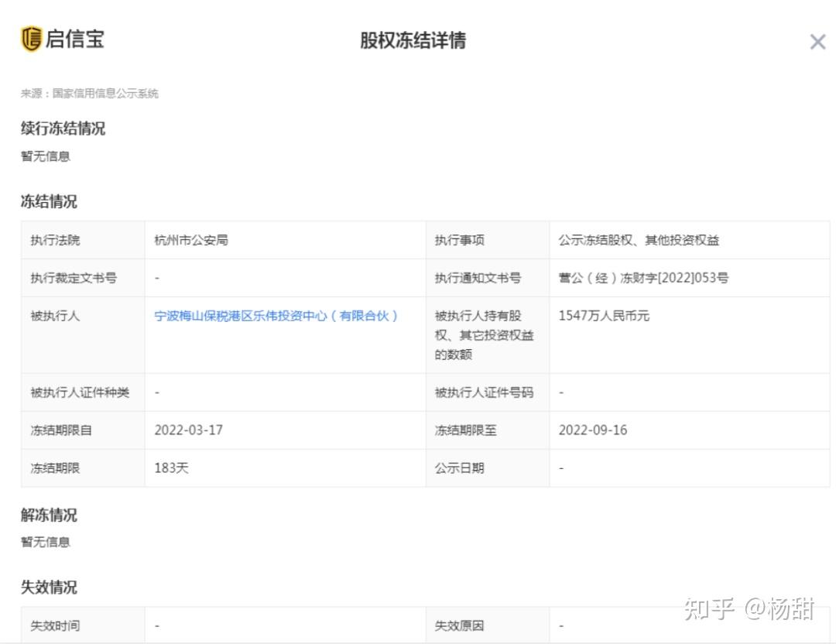Click the 被执行人持有股权 amount label
This screenshot has width=836, height=644.
point(484,335)
